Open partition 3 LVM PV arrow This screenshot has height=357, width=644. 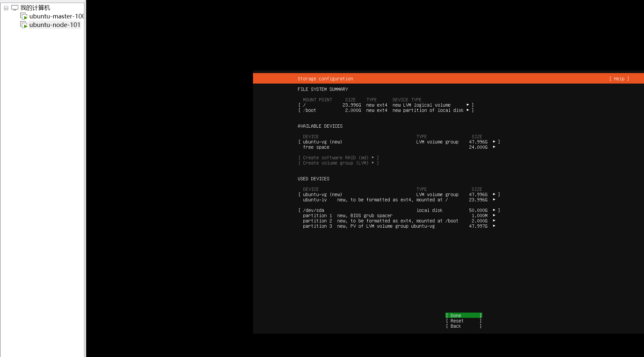coord(494,226)
